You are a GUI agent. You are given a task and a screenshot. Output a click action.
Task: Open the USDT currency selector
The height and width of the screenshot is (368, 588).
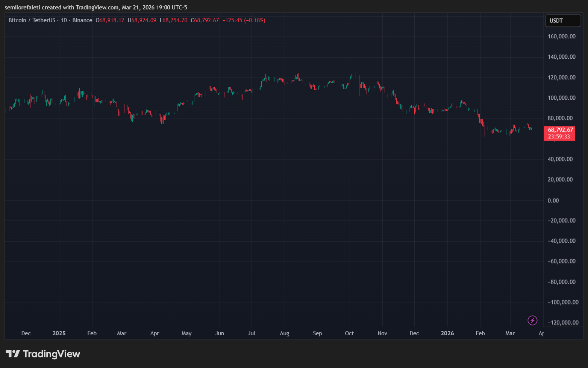click(562, 20)
